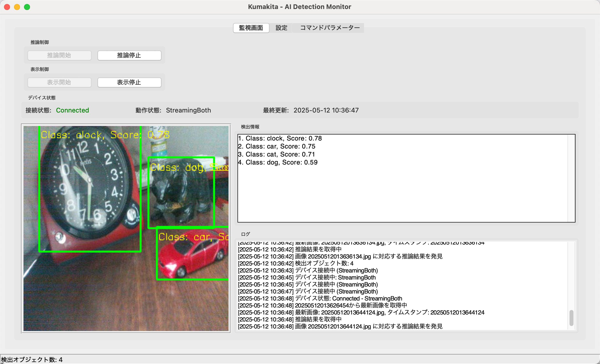Select the car Score 0.75 detection entry

[277, 146]
